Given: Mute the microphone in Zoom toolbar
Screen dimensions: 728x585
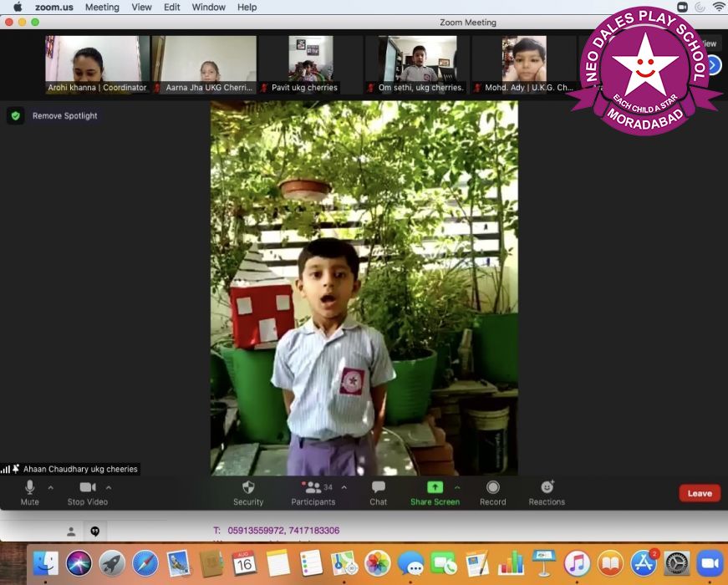Looking at the screenshot, I should (30, 492).
